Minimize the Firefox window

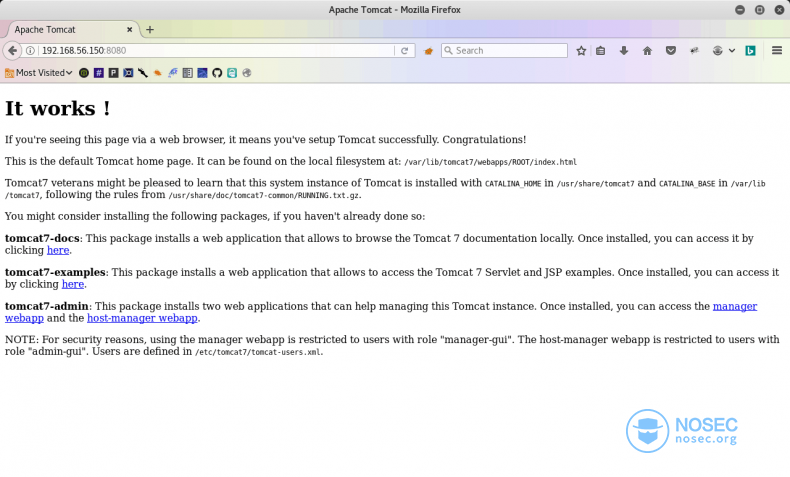tap(740, 10)
